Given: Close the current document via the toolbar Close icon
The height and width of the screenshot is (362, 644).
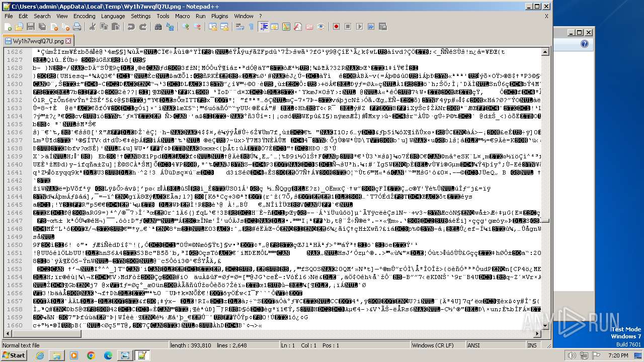Looking at the screenshot, I should click(x=53, y=27).
